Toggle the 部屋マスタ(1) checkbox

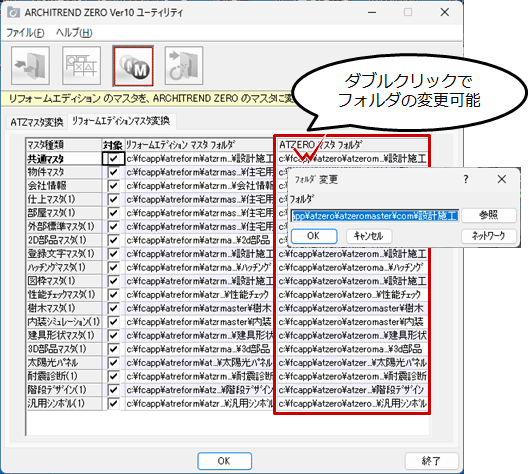pos(114,213)
